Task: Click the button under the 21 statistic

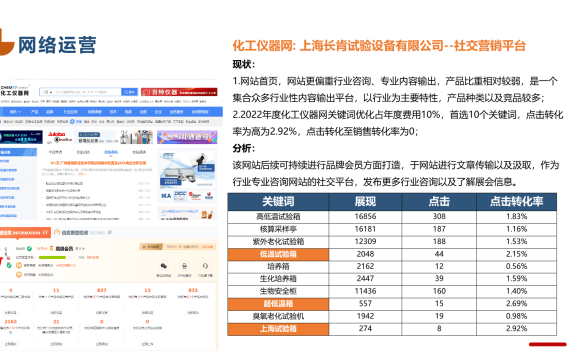Action: 56,344
